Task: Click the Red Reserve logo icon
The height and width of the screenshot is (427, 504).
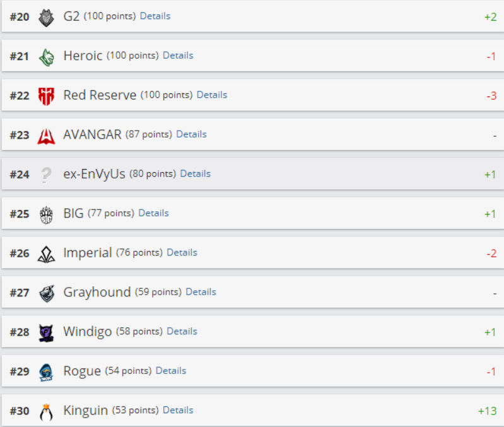Action: coord(46,97)
